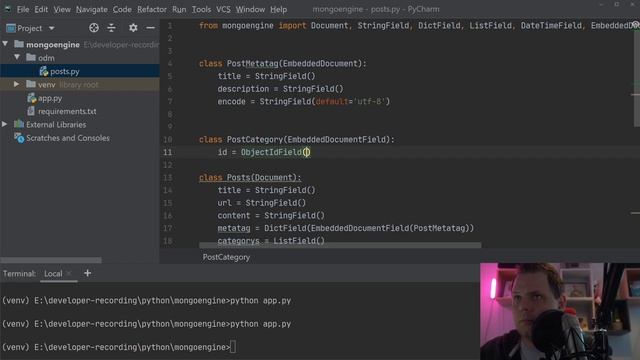Expand External Libraries node

[4, 124]
